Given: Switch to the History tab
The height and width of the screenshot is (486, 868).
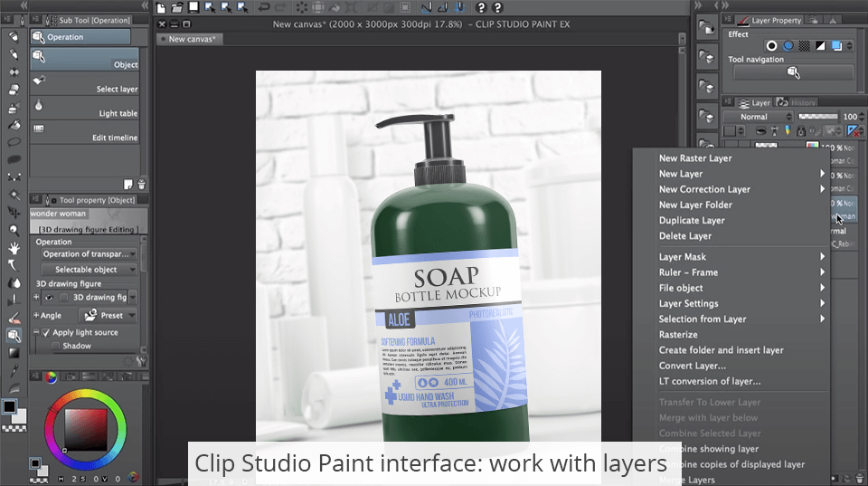Looking at the screenshot, I should tap(796, 102).
